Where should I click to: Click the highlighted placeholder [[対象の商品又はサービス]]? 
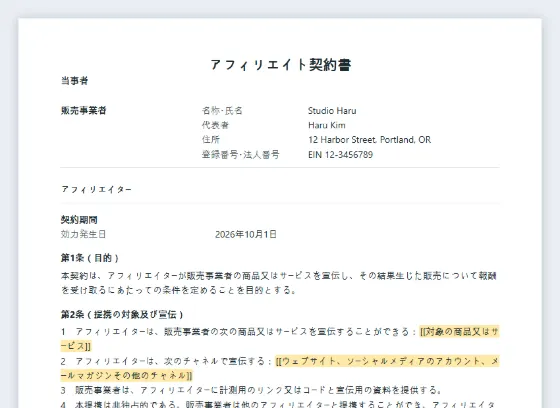(x=280, y=339)
